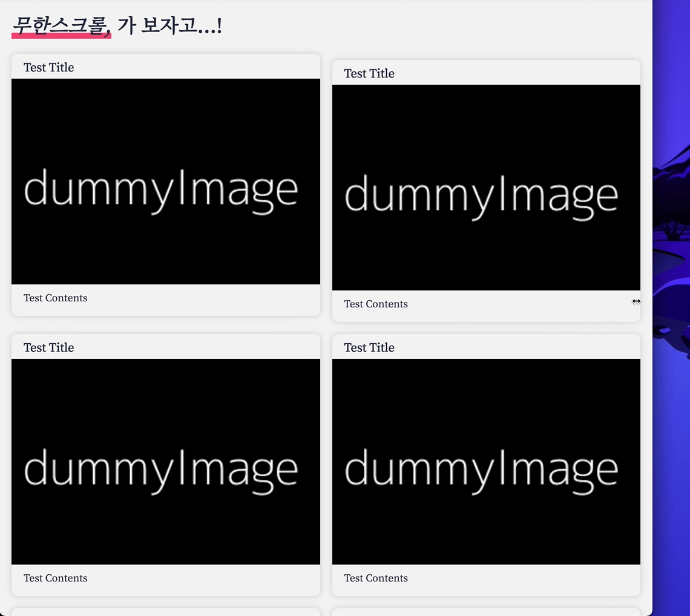The height and width of the screenshot is (616, 690).
Task: Click the 무한스크롤 underlined heading text
Action: pyautogui.click(x=61, y=25)
